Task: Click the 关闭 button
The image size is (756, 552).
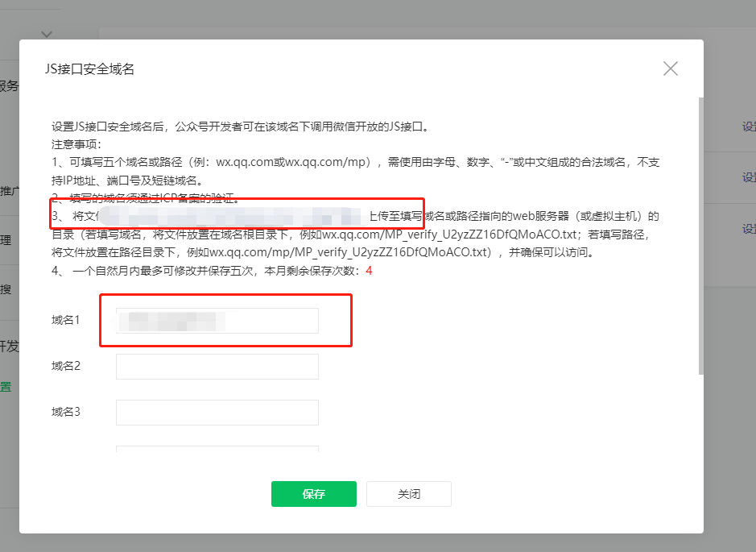Action: click(x=408, y=494)
